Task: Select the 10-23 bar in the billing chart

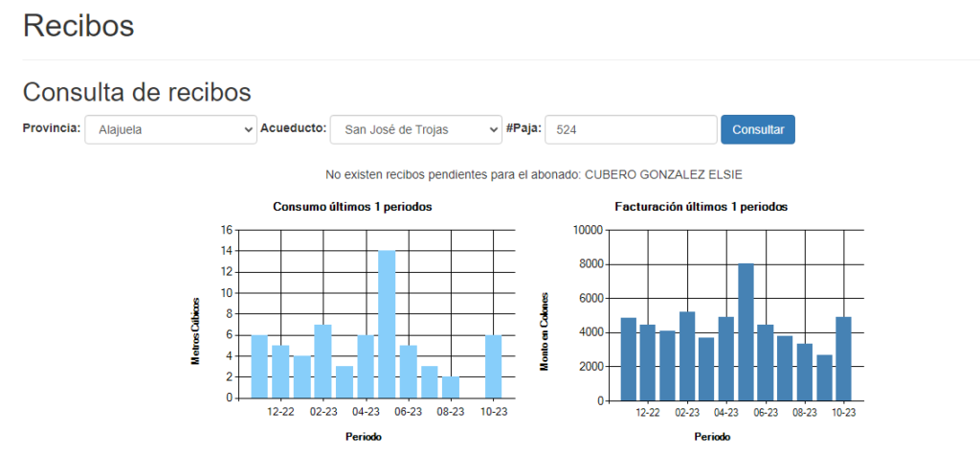Action: (843, 358)
